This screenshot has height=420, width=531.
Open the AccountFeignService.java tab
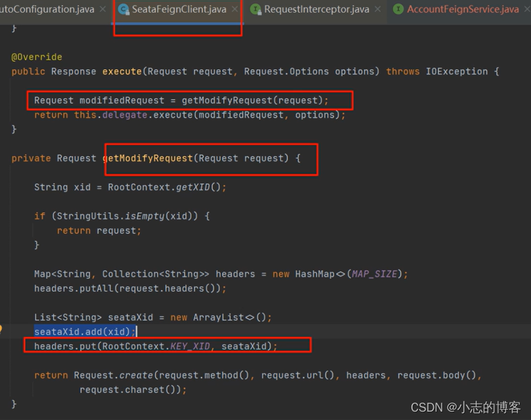pos(463,10)
